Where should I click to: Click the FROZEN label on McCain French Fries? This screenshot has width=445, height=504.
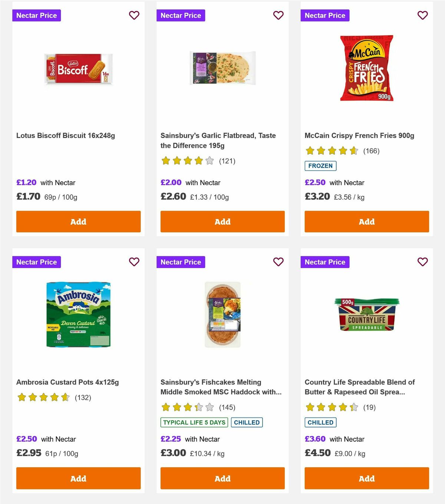point(320,166)
